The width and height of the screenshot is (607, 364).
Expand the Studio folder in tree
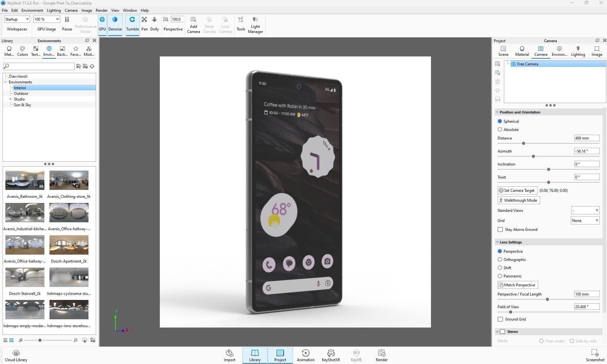pos(10,99)
